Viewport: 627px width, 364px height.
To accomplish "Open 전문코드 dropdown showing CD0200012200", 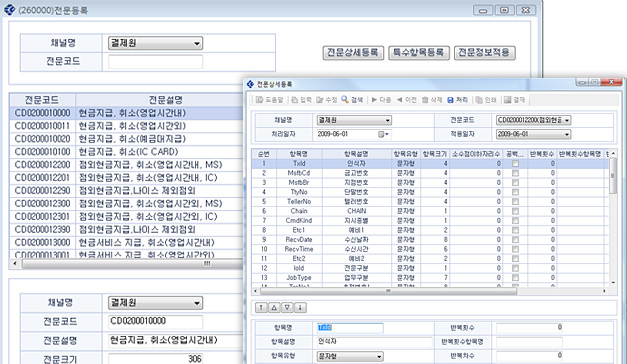I will [x=533, y=120].
